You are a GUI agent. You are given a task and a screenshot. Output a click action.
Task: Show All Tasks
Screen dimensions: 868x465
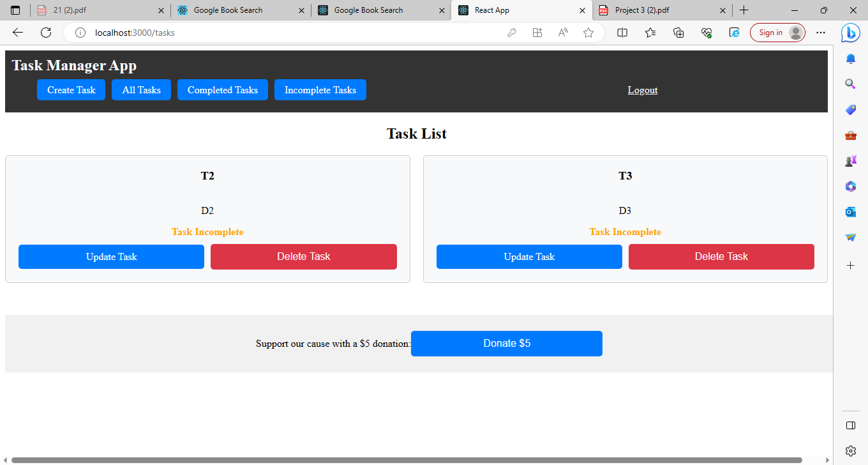141,90
